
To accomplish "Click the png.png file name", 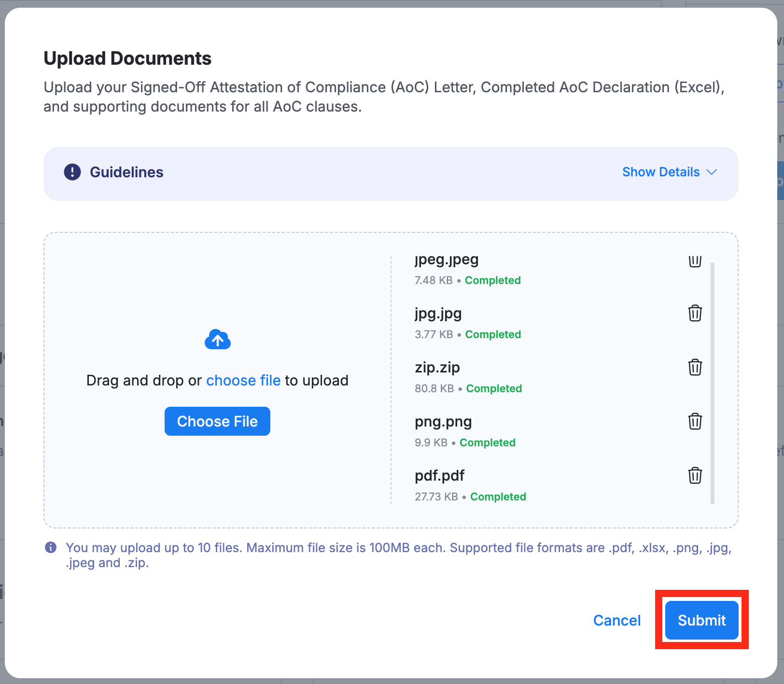I will (x=443, y=422).
